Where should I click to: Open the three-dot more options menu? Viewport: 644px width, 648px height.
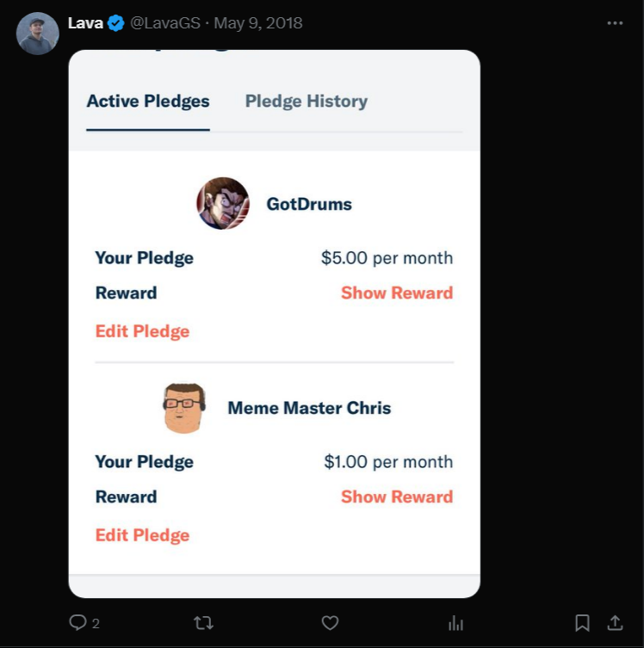615,23
